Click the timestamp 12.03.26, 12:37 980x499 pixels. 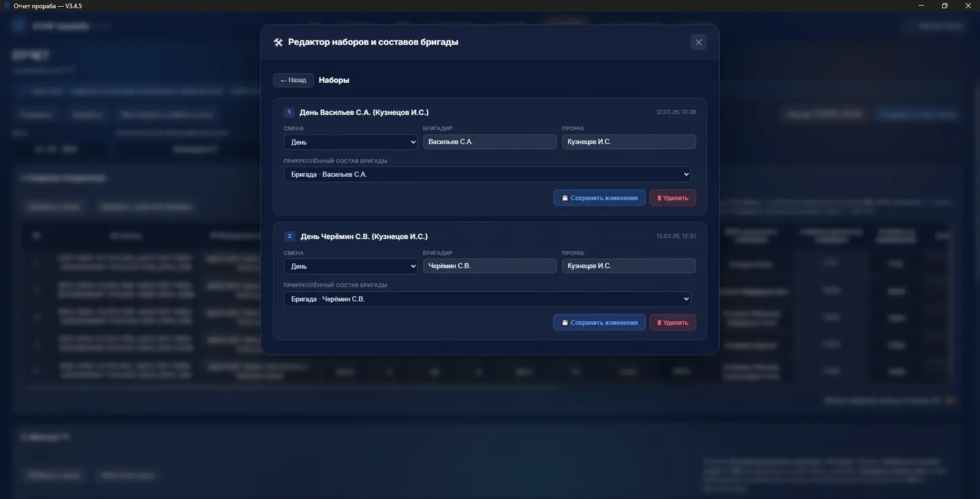676,236
